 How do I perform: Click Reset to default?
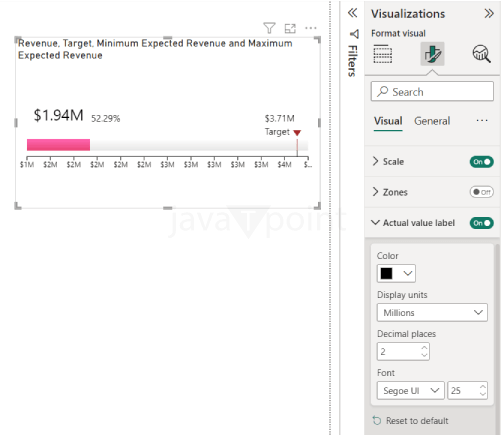tap(417, 421)
